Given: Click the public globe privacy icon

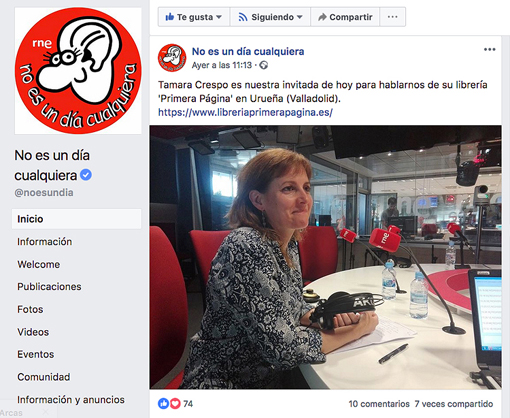Looking at the screenshot, I should (x=263, y=65).
